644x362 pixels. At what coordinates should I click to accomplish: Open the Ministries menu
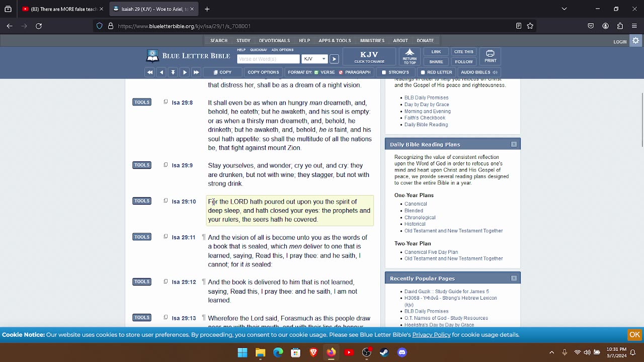(372, 41)
